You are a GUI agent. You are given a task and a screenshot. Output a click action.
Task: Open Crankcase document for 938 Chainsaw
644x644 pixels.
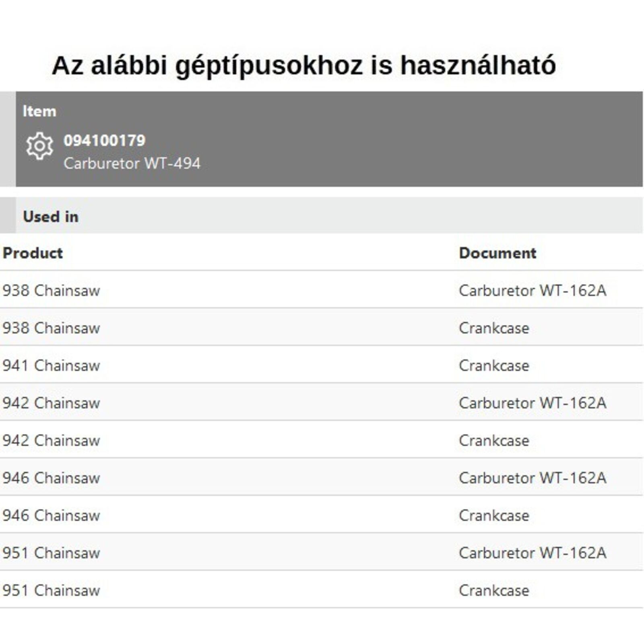[494, 328]
